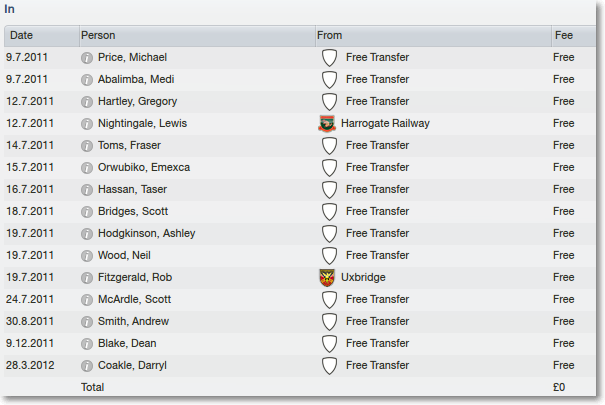Click info icon beside Coakle, Darryl
Screen dimensions: 605x405
click(87, 366)
